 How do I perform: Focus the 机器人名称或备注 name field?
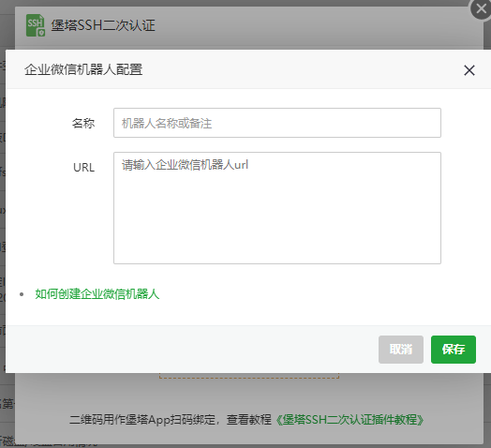click(277, 123)
